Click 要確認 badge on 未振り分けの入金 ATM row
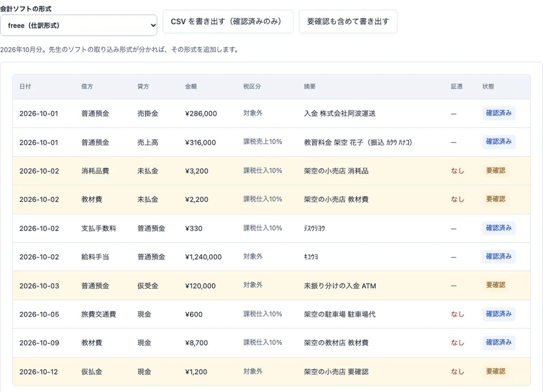543x392 pixels. click(x=496, y=285)
